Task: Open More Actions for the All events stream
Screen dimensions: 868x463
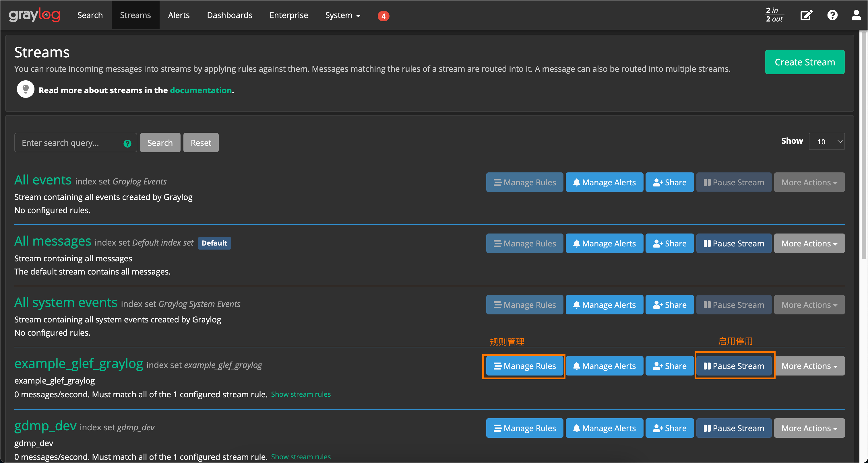Action: pos(809,182)
